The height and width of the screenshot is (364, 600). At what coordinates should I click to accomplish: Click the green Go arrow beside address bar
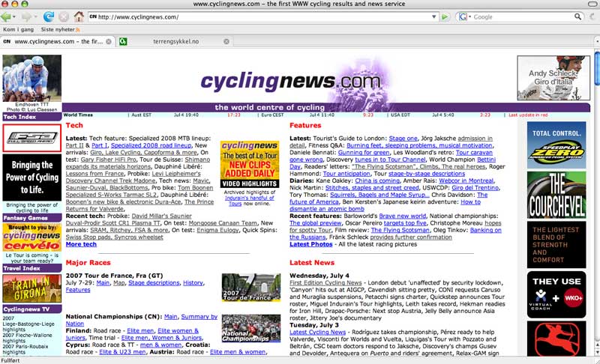coord(445,16)
